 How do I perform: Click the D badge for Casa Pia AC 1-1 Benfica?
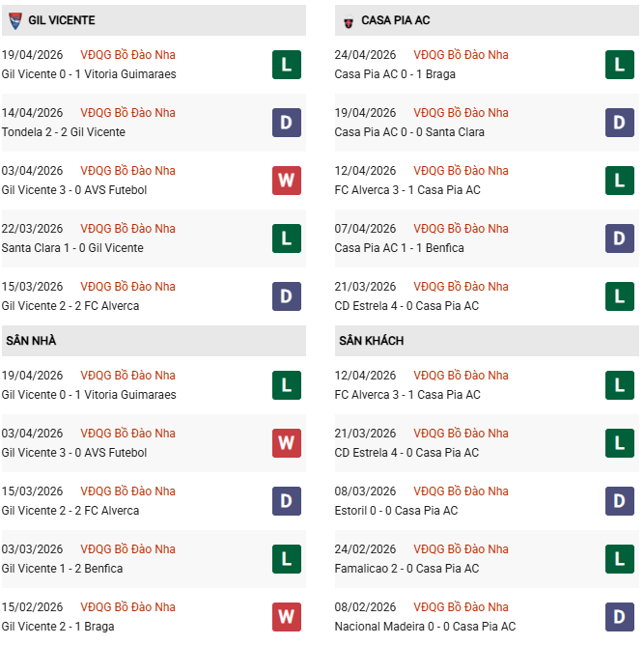620,238
